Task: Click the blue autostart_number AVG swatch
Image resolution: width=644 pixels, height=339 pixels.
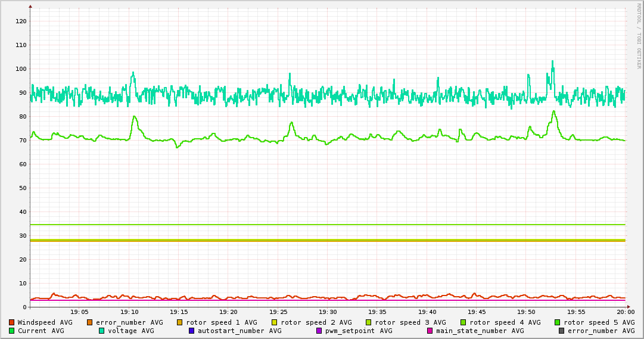Action: [x=192, y=331]
